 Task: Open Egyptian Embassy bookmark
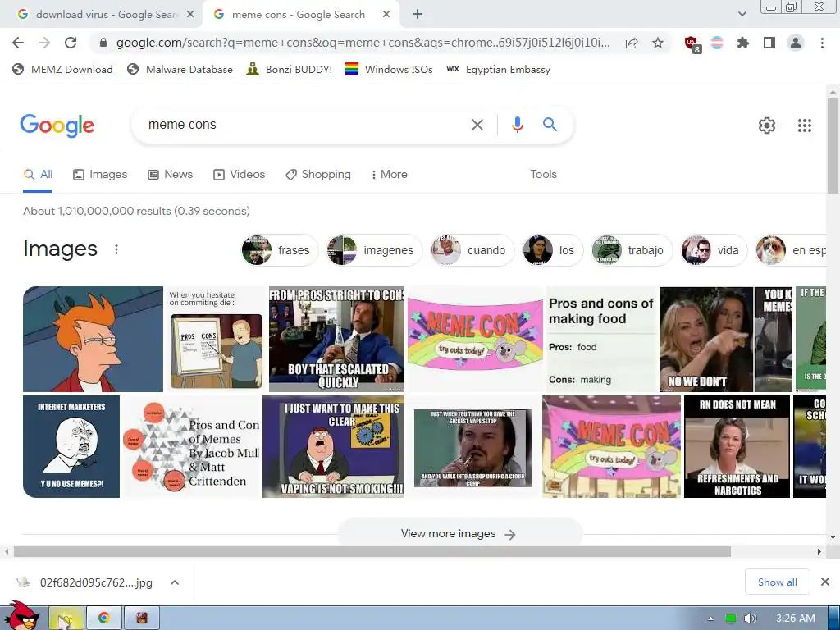pyautogui.click(x=498, y=70)
